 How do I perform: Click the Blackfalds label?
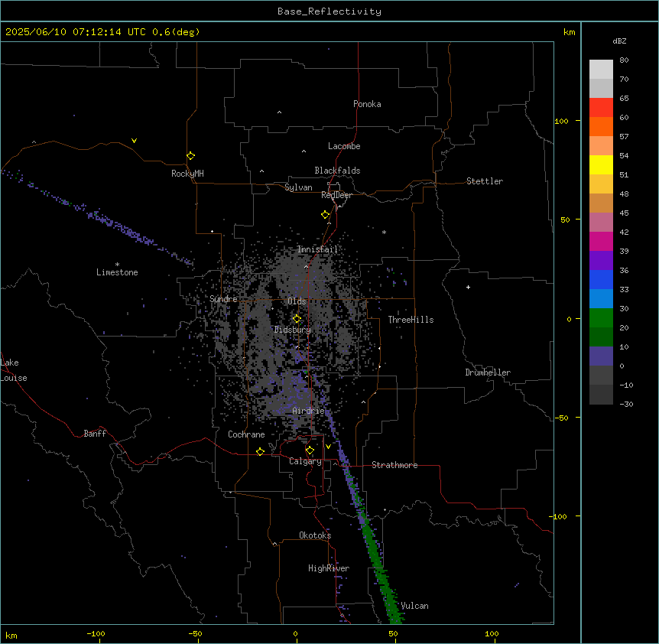pos(337,171)
